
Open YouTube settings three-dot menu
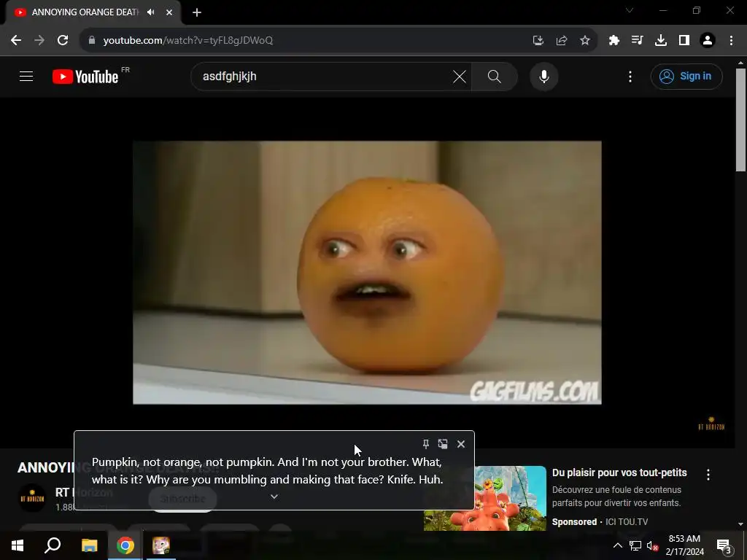click(630, 76)
